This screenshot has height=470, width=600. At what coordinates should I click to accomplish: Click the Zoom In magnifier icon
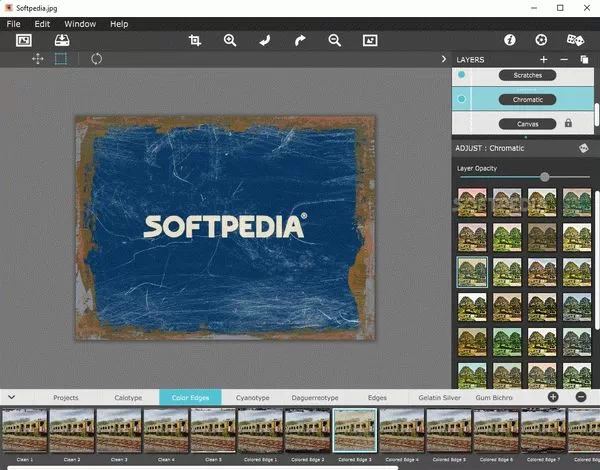[230, 41]
